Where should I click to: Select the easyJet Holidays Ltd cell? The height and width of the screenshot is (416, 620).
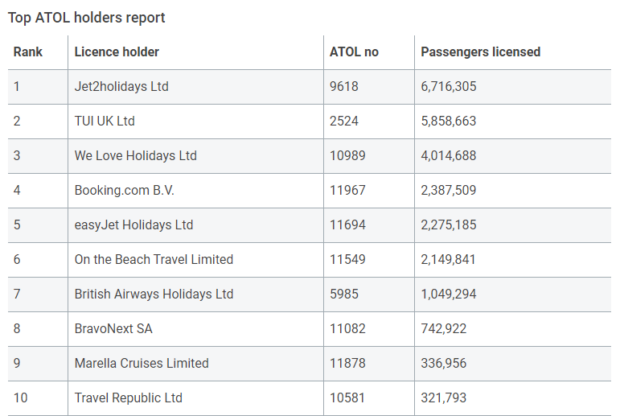pos(133,225)
